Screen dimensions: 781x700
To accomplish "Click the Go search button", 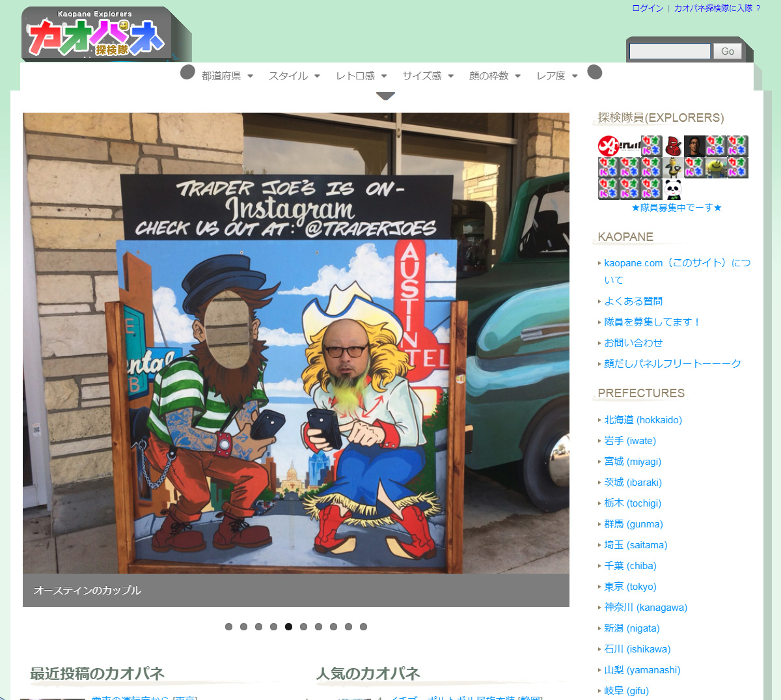I will coord(728,51).
